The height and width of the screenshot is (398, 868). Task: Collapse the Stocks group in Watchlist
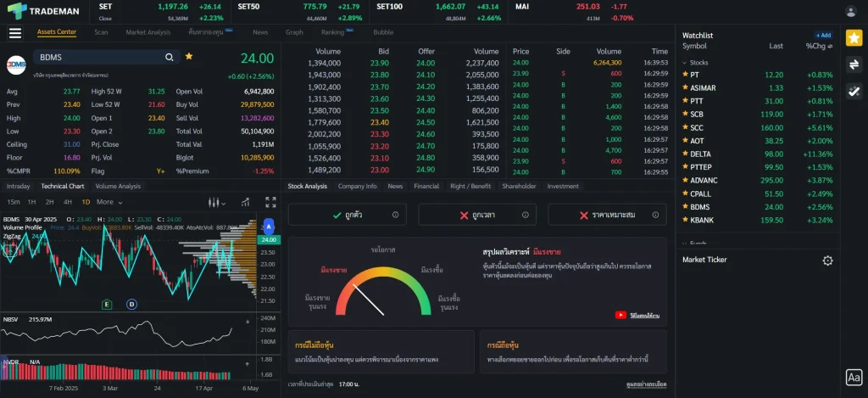[x=685, y=62]
